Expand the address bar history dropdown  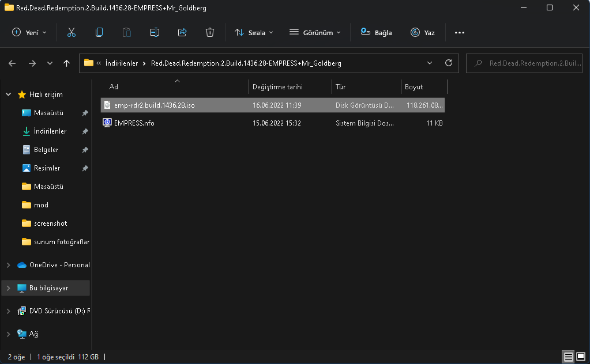point(430,63)
